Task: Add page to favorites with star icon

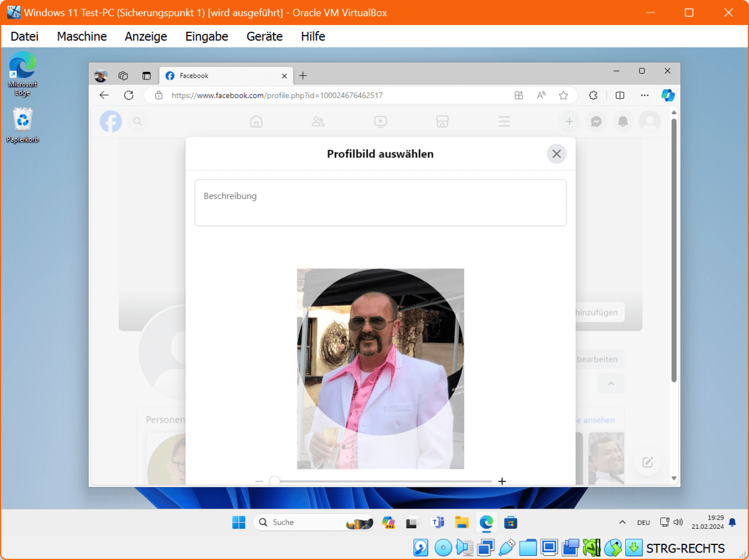Action: click(x=563, y=96)
